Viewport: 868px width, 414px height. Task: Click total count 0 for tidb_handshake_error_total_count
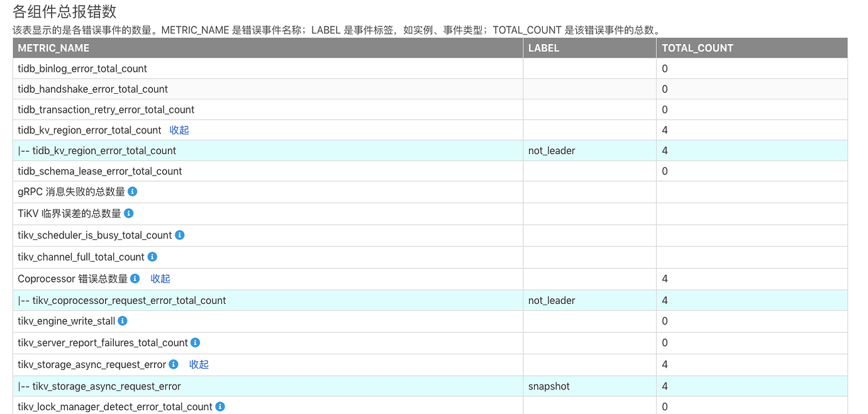tap(665, 89)
